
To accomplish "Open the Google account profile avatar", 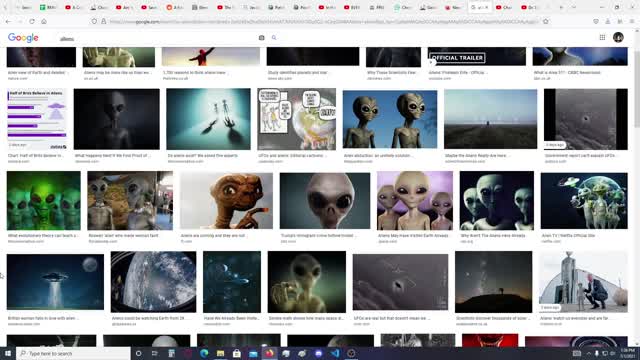I will 618,37.
